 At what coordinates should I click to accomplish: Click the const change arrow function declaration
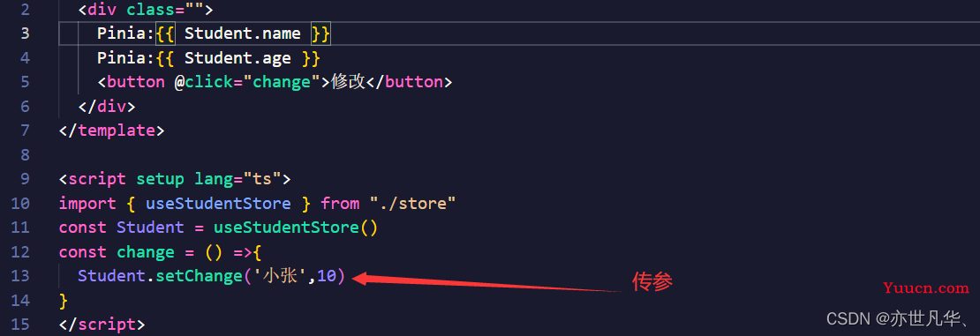click(160, 252)
